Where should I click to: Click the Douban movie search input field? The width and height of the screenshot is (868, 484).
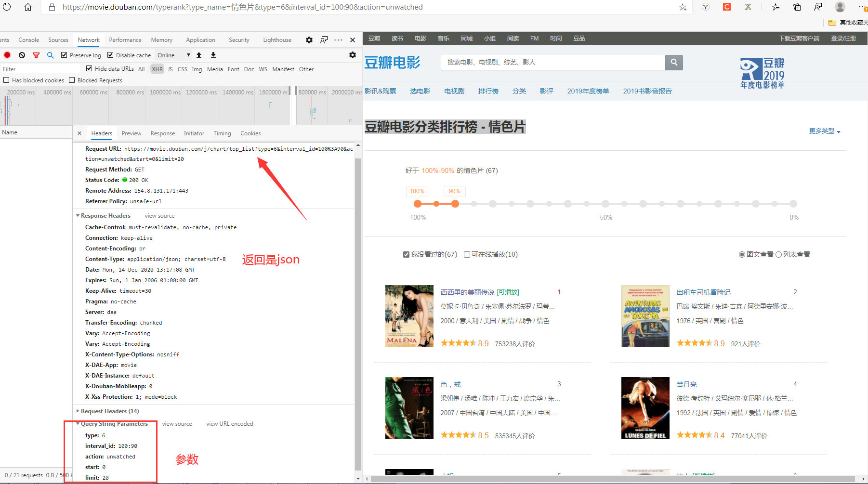[552, 62]
